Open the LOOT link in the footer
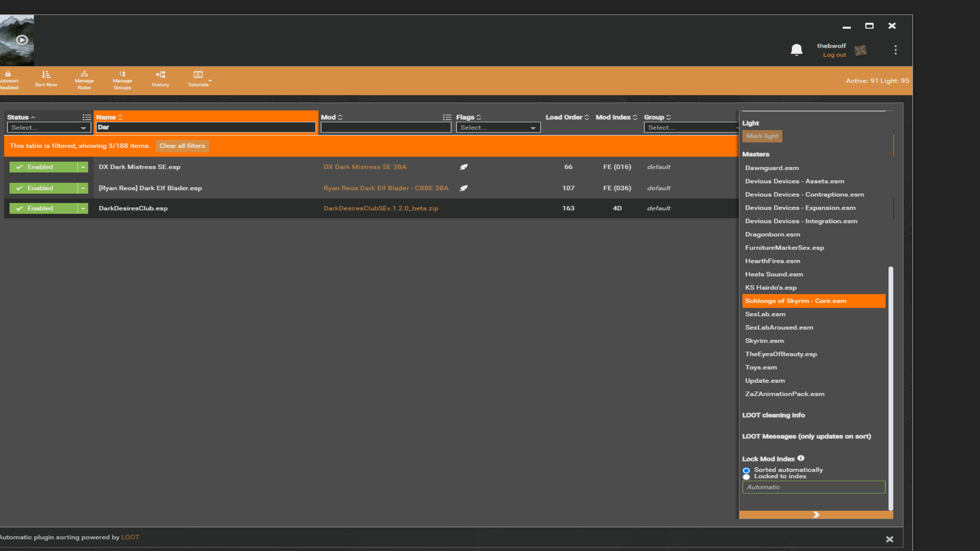The height and width of the screenshot is (551, 980). tap(130, 537)
